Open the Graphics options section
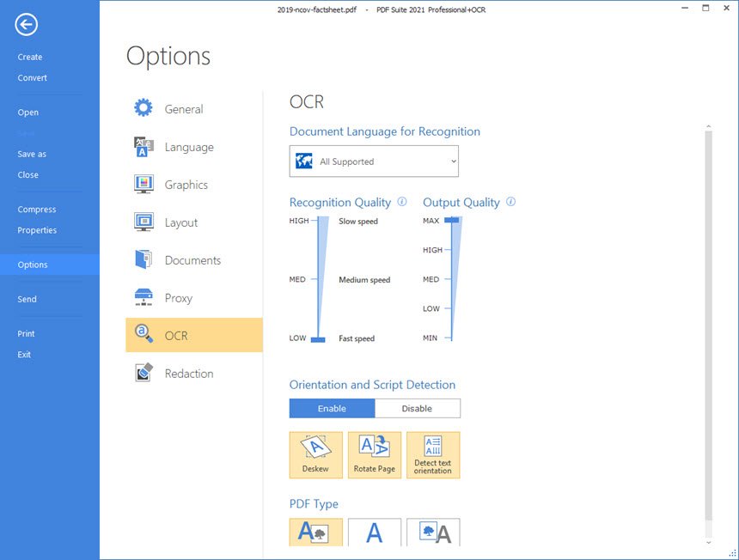739x560 pixels. tap(193, 185)
